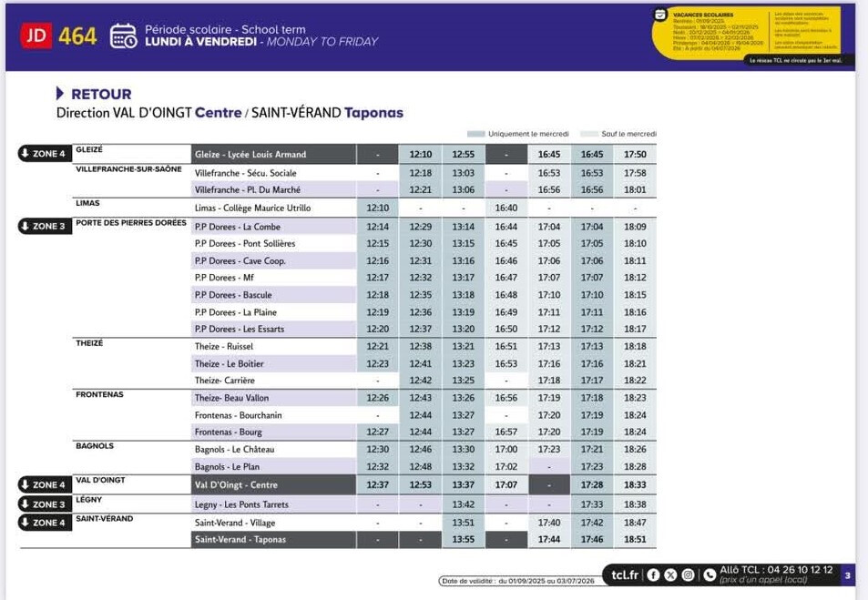The image size is (868, 600).
Task: Click the 13:55 arrival at Saint-Verand Taponas
Action: click(x=464, y=539)
